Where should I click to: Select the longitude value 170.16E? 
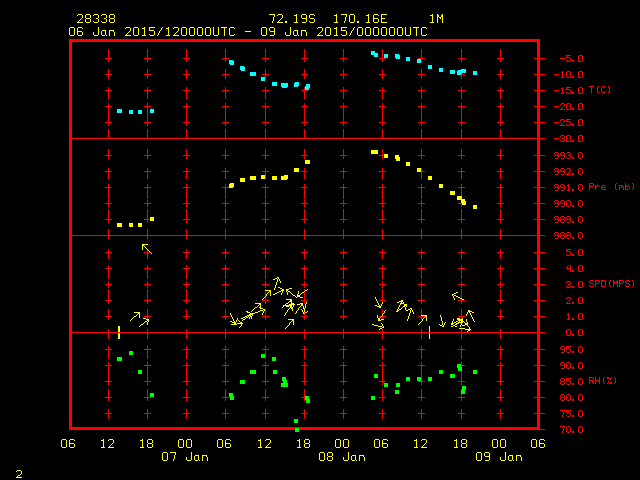pyautogui.click(x=360, y=19)
